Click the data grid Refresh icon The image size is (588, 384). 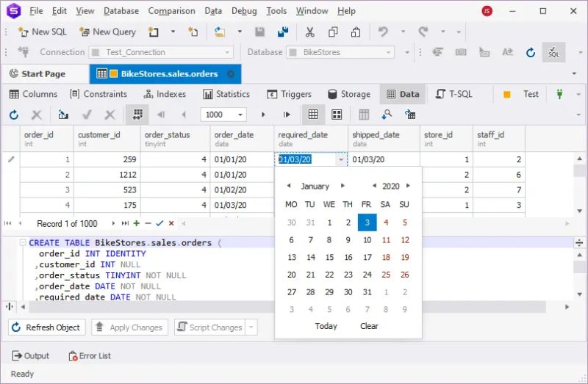point(14,115)
